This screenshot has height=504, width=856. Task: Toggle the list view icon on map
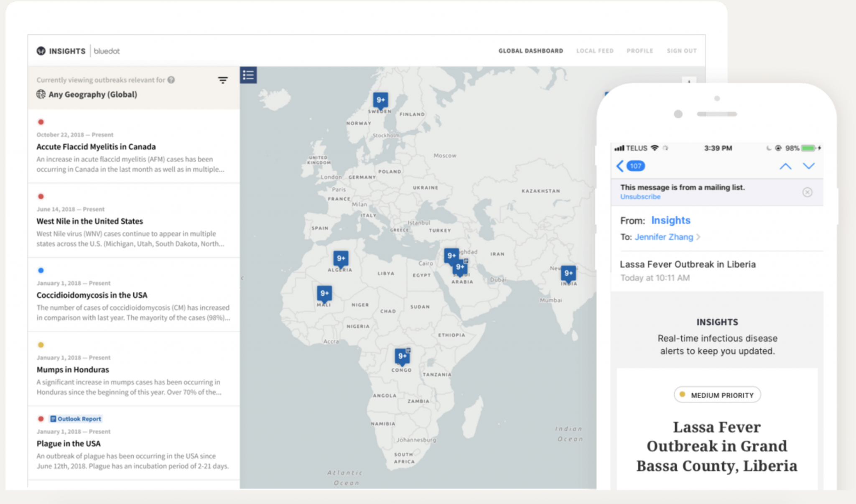pos(248,75)
